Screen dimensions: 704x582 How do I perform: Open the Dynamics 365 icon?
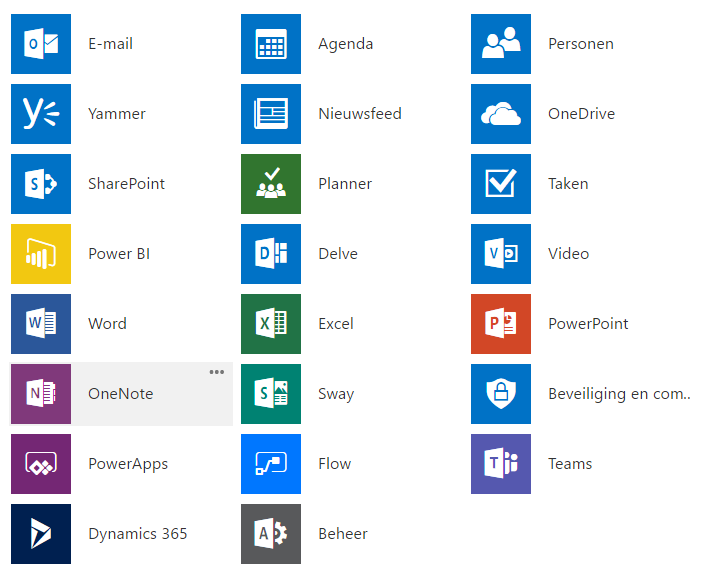(x=41, y=534)
